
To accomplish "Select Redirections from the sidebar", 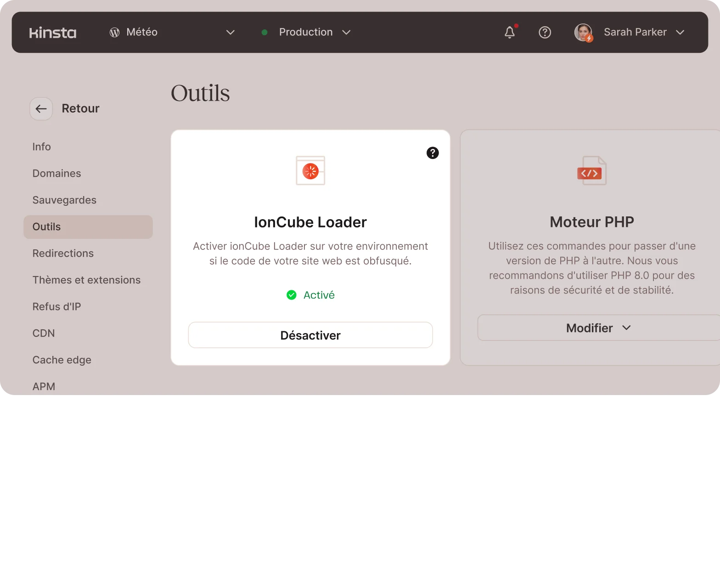I will 63,254.
